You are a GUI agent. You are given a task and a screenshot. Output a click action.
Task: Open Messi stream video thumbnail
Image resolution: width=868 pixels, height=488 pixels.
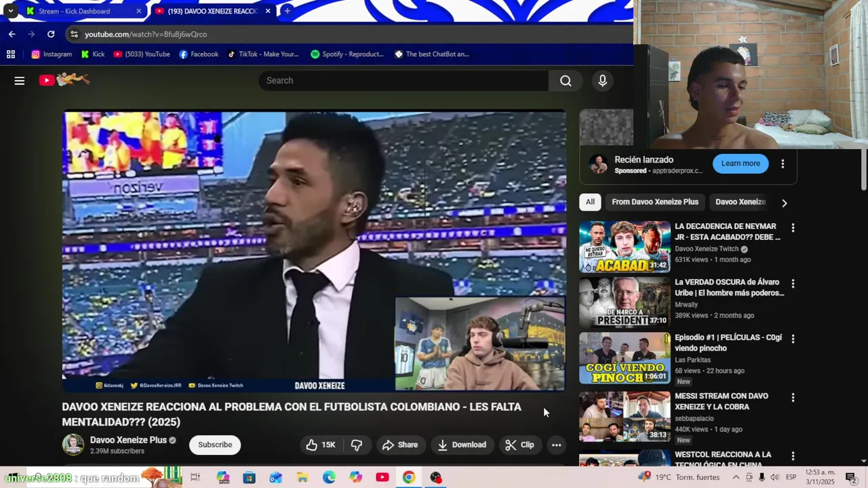625,416
